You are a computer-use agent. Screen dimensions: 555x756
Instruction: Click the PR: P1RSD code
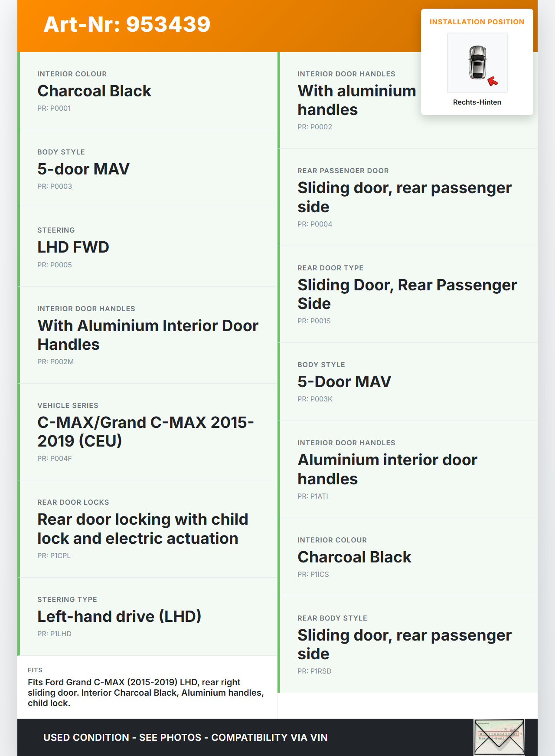click(314, 671)
